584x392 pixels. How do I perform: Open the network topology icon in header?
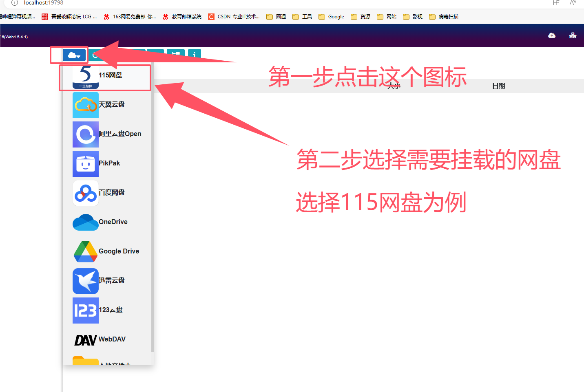(573, 35)
